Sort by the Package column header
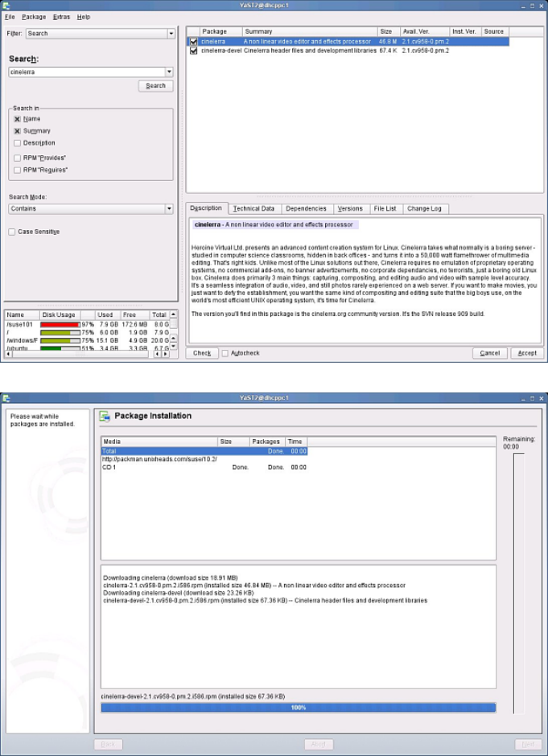 (221, 32)
